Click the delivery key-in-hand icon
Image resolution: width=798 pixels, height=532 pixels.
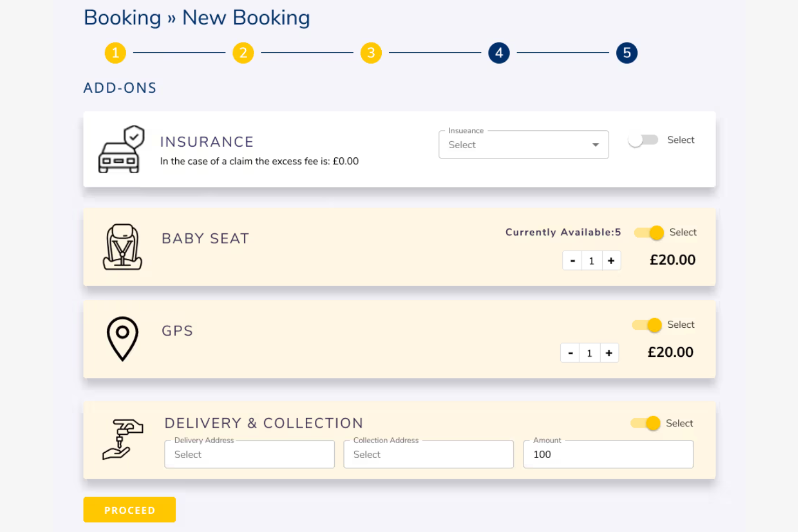click(x=122, y=439)
